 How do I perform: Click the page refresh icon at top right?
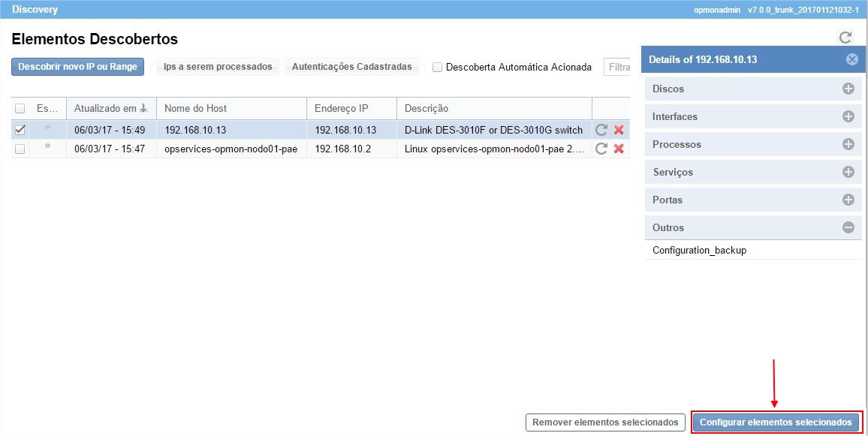click(845, 37)
